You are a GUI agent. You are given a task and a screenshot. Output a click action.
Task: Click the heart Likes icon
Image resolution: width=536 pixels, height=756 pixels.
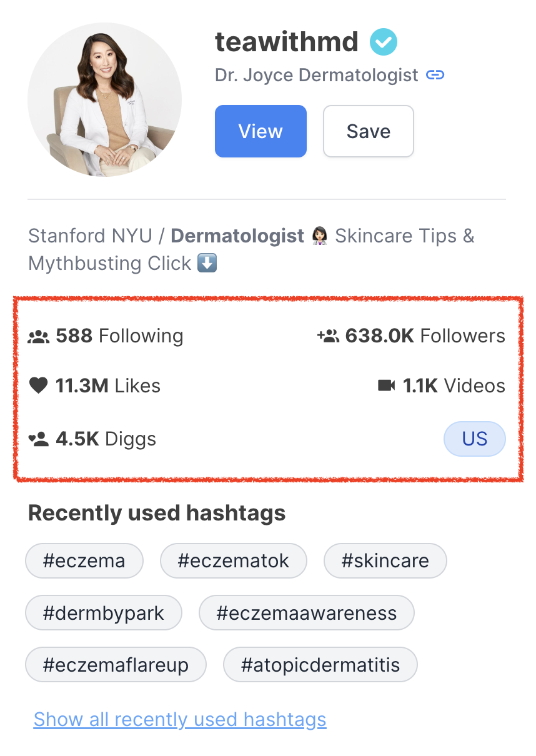tap(39, 386)
